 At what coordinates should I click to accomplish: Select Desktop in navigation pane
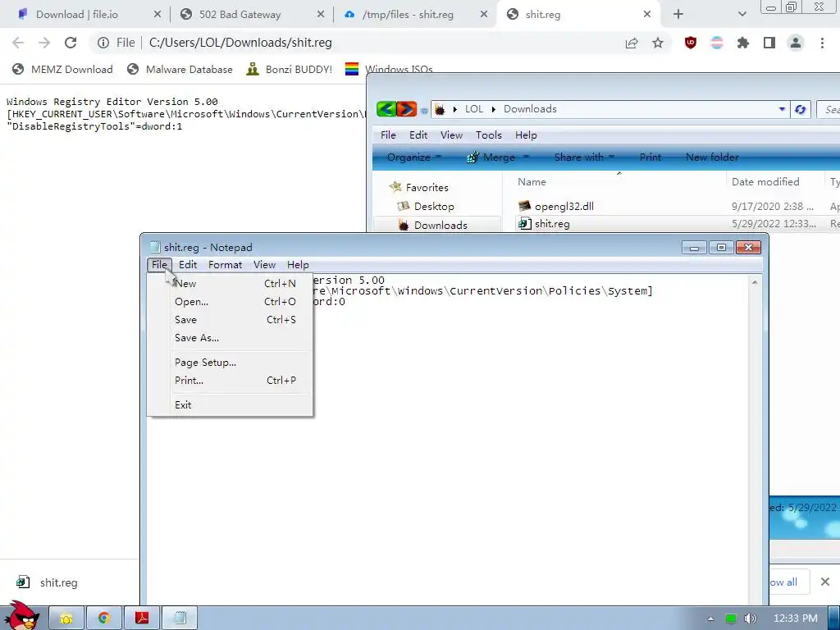426,206
